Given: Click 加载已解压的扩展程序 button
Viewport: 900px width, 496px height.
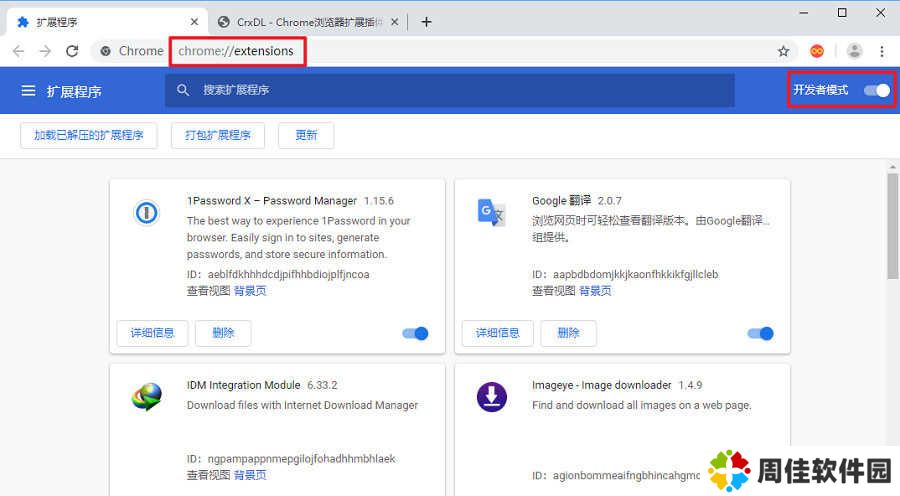Looking at the screenshot, I should 89,135.
